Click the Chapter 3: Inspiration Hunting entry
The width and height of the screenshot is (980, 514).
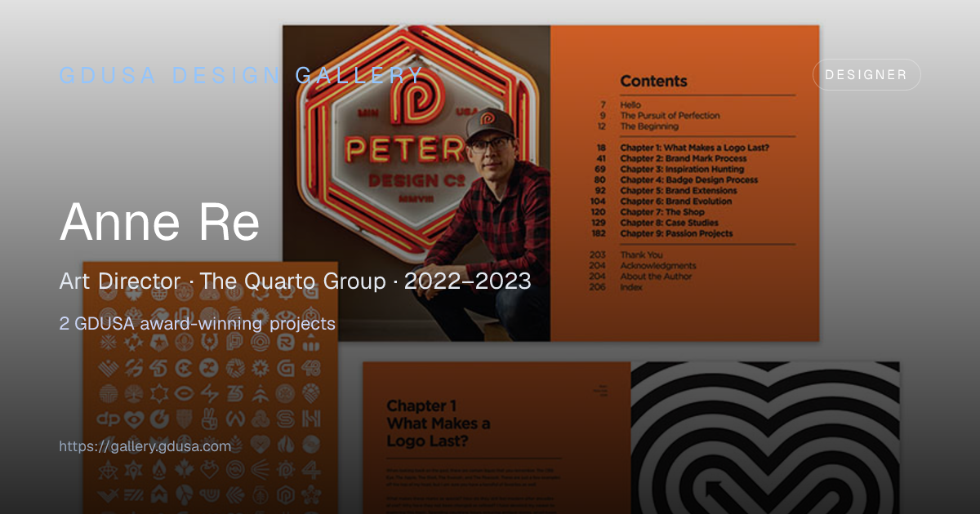click(682, 169)
